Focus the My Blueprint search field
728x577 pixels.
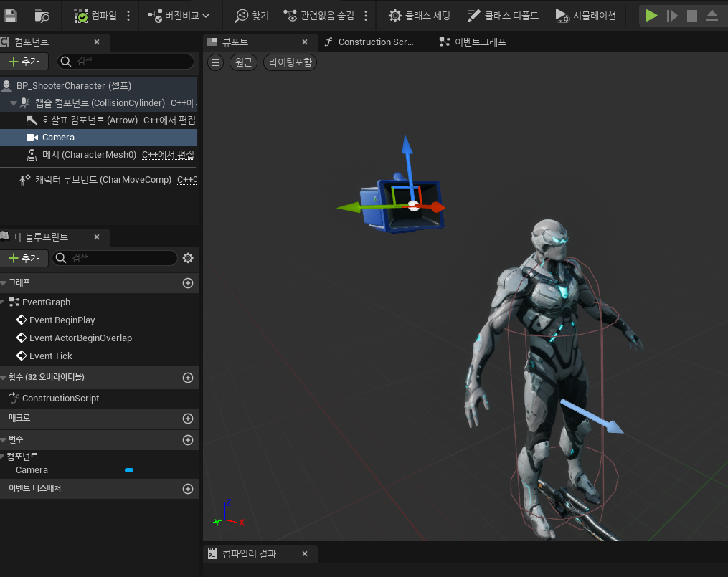coord(115,258)
